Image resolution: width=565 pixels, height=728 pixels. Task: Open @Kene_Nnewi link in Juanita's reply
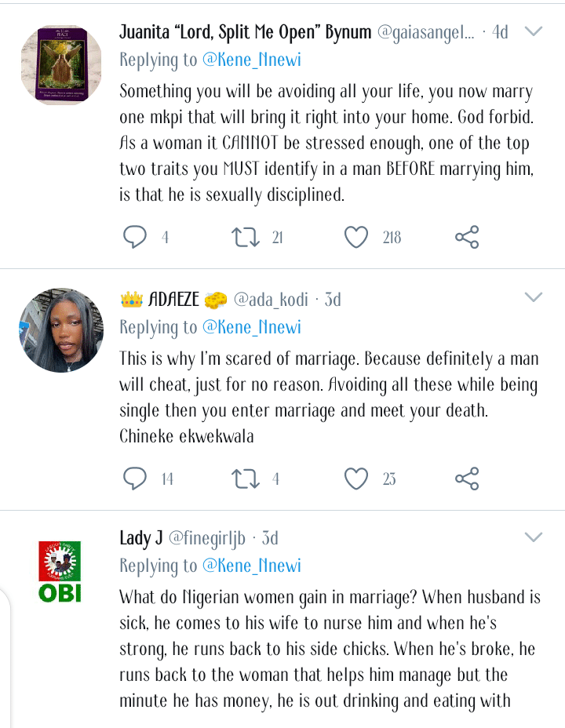tap(251, 60)
